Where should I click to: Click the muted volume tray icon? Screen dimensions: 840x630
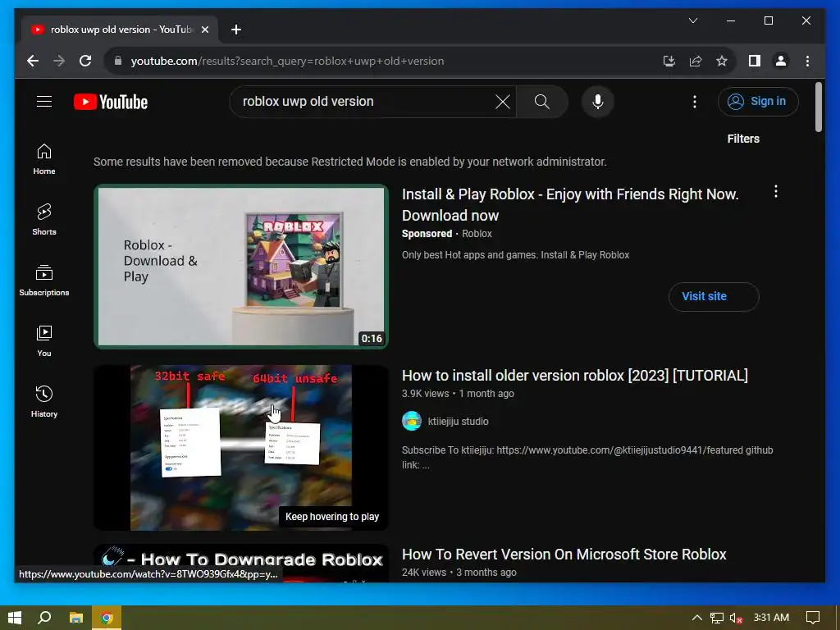(x=736, y=618)
